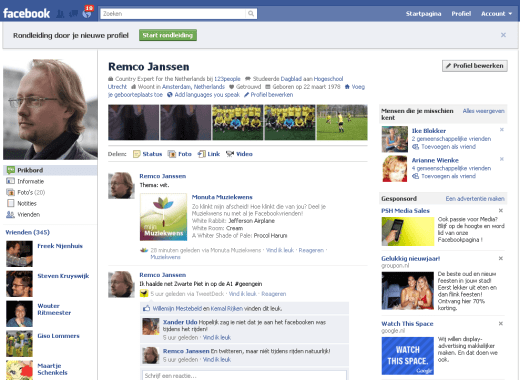Click the TweetDeck icon on post
The width and height of the screenshot is (520, 380).
[x=144, y=294]
